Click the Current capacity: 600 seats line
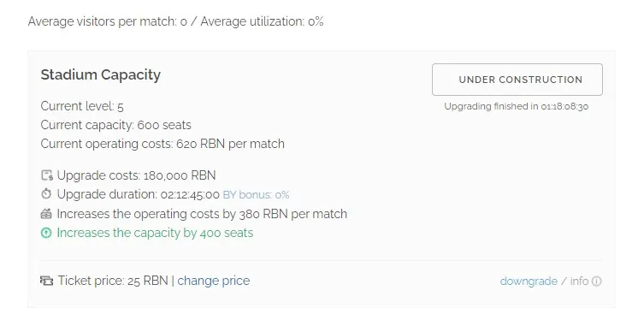 (x=115, y=125)
